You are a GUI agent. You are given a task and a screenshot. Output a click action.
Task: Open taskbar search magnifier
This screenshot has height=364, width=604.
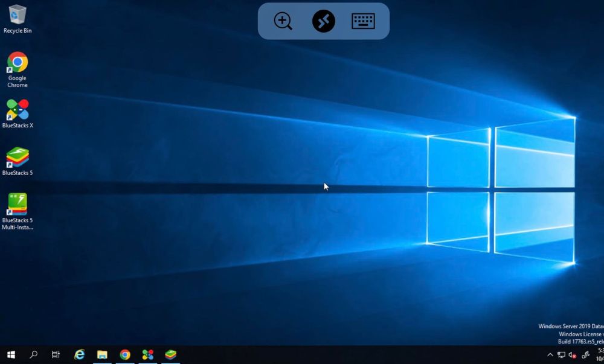coord(34,355)
